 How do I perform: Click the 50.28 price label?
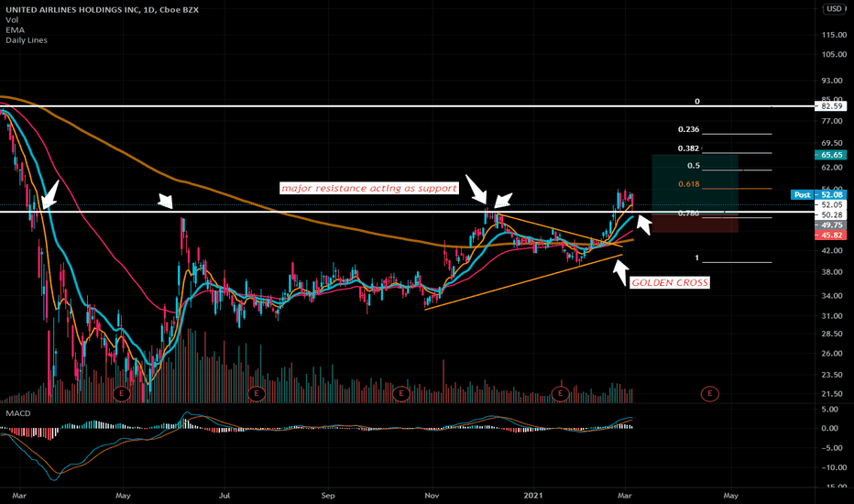click(831, 215)
